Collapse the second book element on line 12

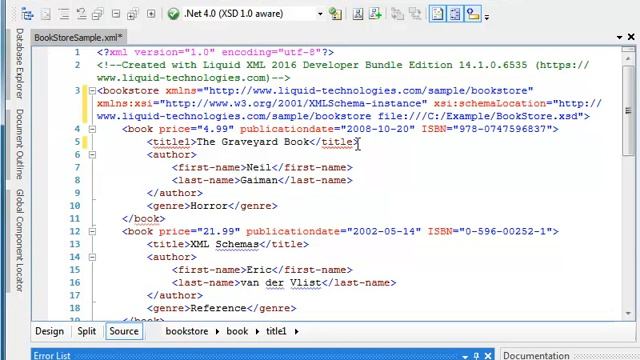tap(92, 231)
